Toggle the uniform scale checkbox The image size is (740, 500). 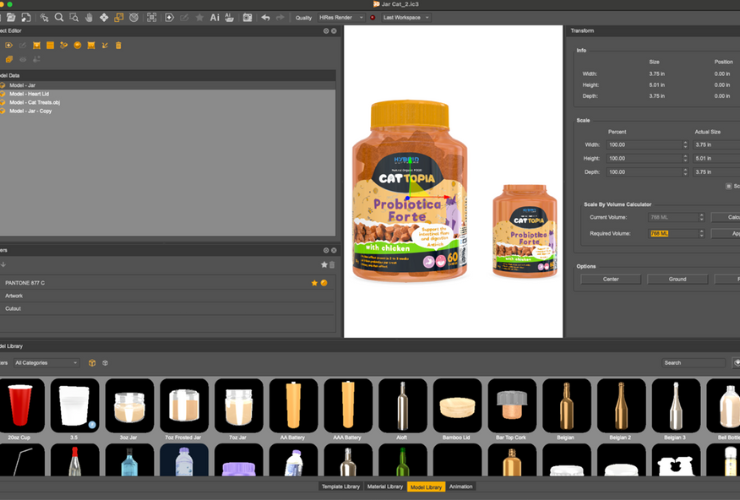pyautogui.click(x=728, y=186)
